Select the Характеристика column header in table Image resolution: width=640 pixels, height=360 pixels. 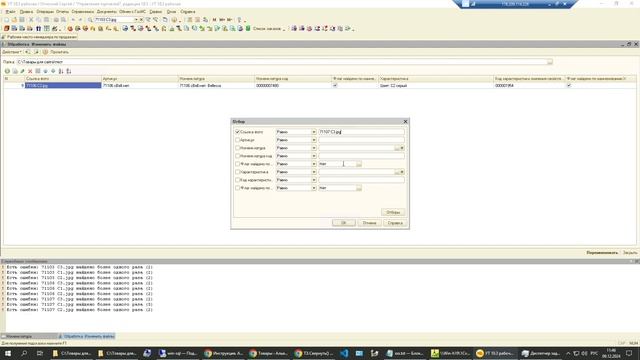pyautogui.click(x=436, y=78)
